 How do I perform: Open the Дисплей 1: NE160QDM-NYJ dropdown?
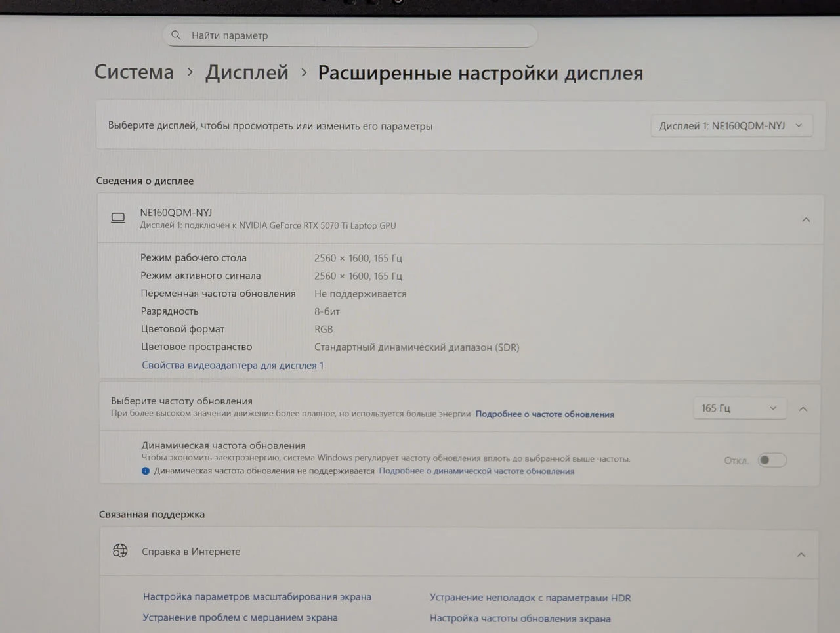click(x=731, y=125)
